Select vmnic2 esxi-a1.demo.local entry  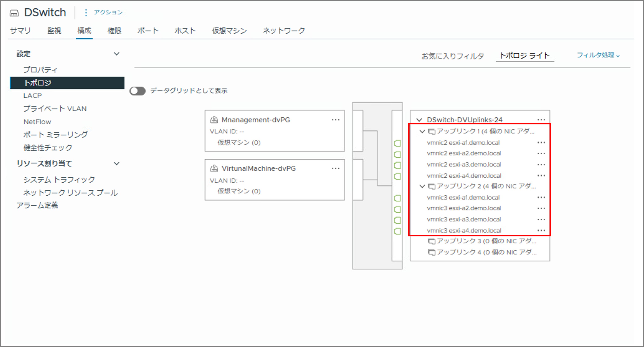[463, 143]
